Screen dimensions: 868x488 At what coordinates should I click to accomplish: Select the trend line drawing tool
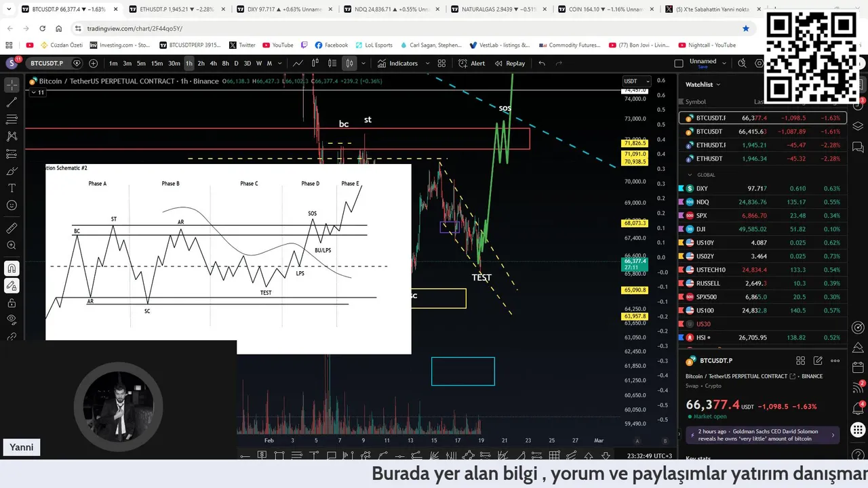12,102
